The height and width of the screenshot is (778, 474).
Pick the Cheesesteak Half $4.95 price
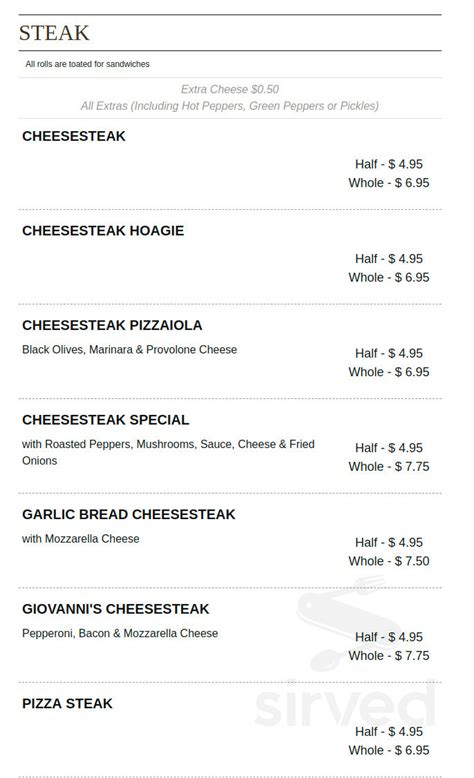[x=389, y=164]
